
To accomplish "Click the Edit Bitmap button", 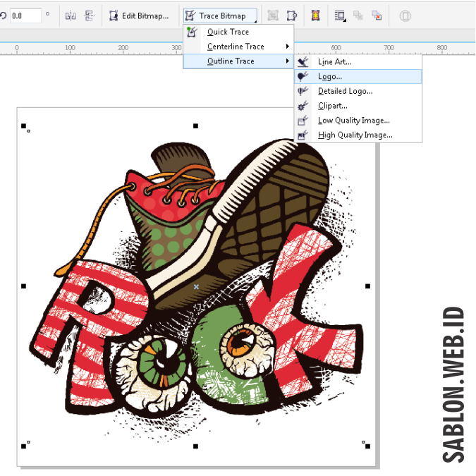I will point(139,16).
